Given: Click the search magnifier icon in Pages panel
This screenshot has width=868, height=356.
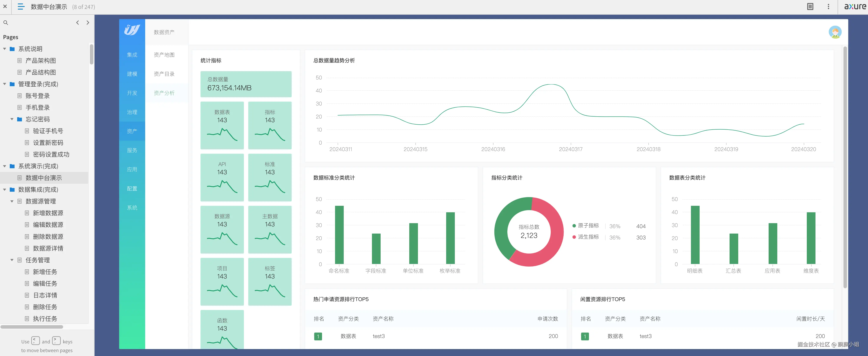Looking at the screenshot, I should coord(6,23).
